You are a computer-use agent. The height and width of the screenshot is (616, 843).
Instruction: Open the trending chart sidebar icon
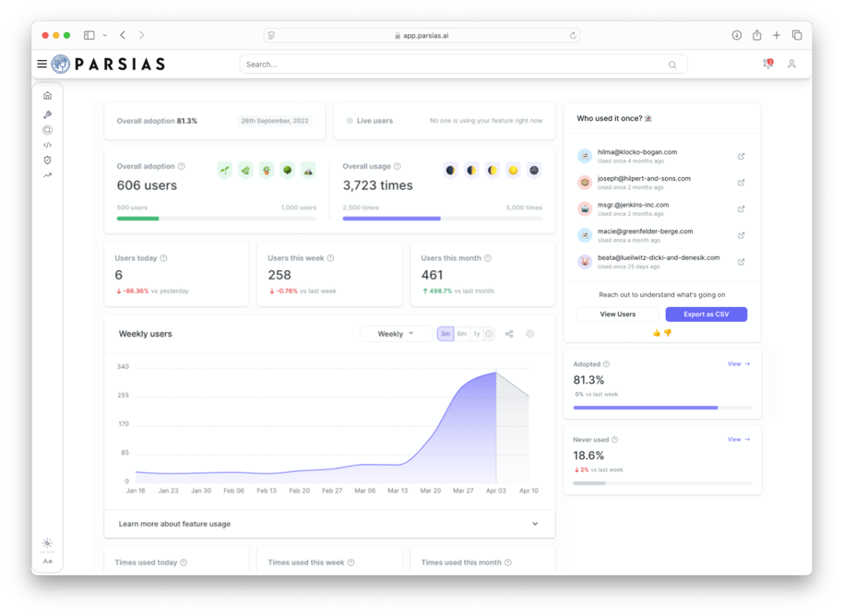point(47,175)
